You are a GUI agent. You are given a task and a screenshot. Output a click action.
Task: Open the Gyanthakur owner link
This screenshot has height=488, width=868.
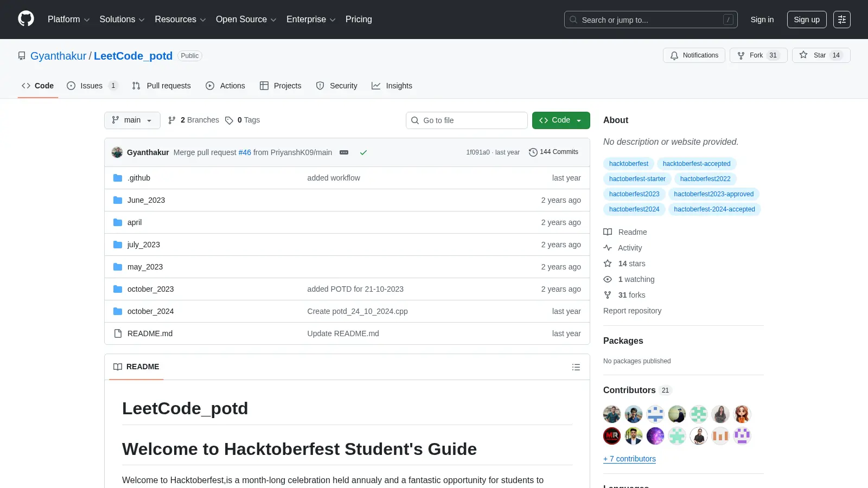pyautogui.click(x=58, y=56)
